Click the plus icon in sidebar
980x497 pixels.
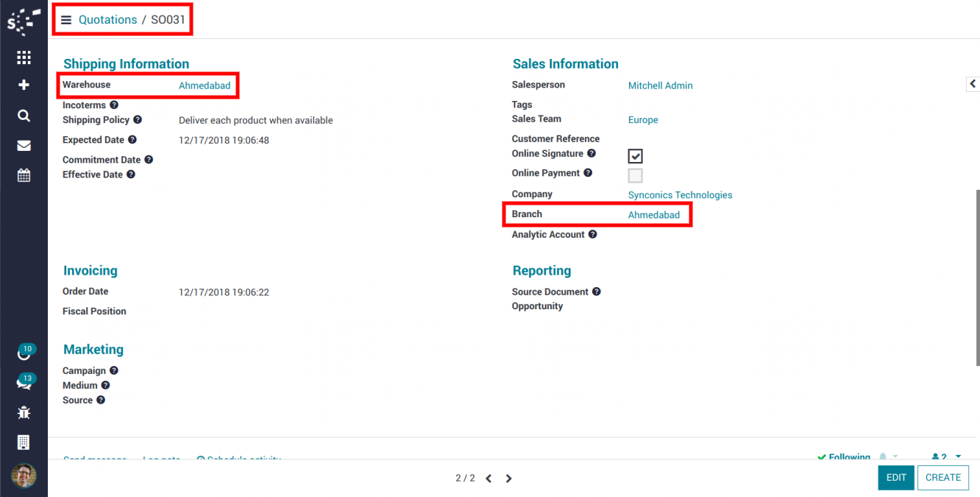point(24,85)
